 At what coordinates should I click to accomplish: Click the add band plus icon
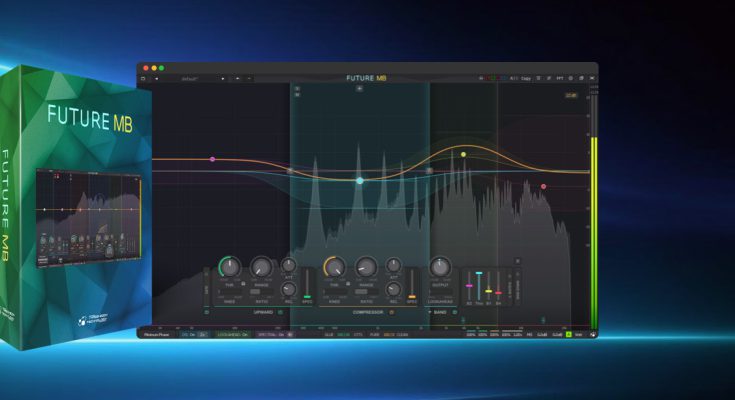pos(360,88)
